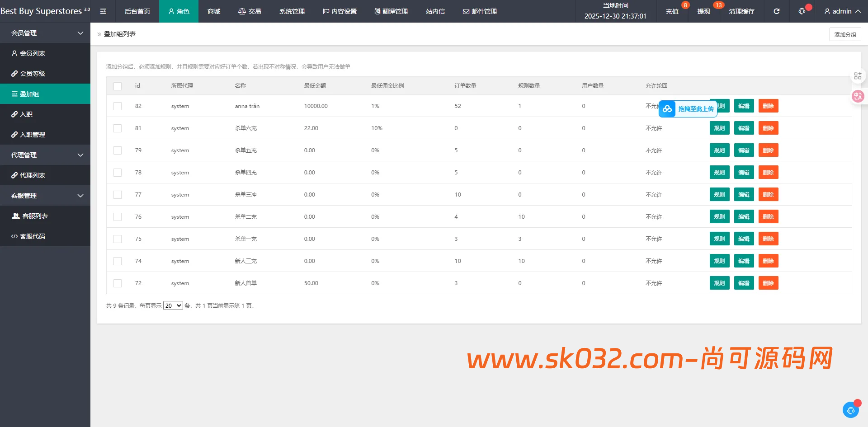
Task: Click the pink translate floating icon
Action: click(858, 96)
